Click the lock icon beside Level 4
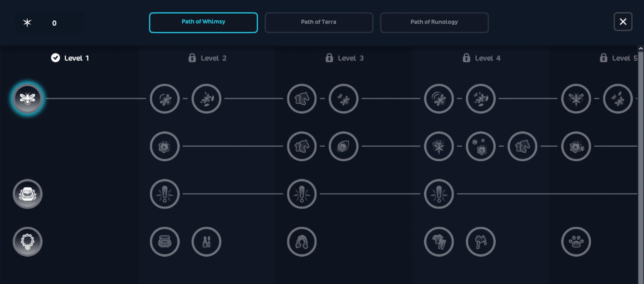 click(x=466, y=58)
